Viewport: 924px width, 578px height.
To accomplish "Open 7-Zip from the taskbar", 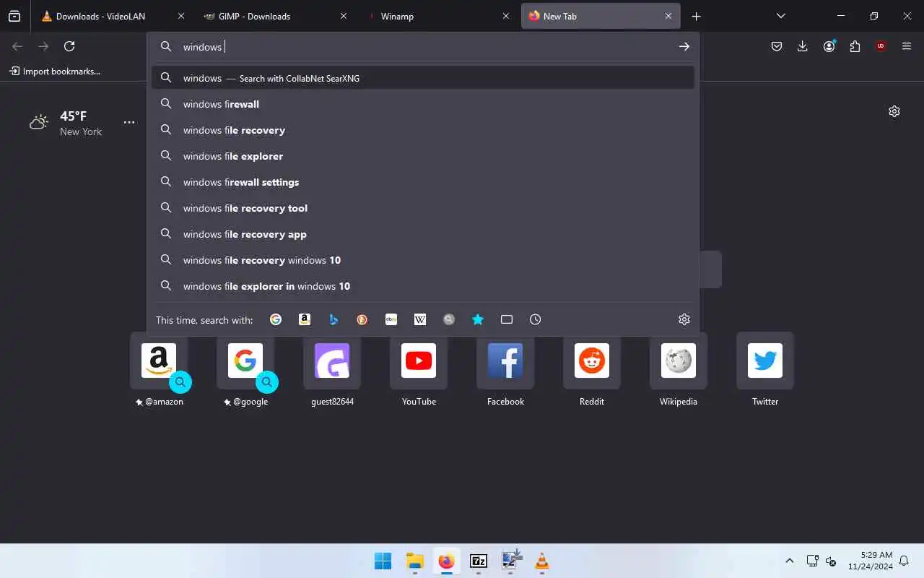I will [x=478, y=561].
